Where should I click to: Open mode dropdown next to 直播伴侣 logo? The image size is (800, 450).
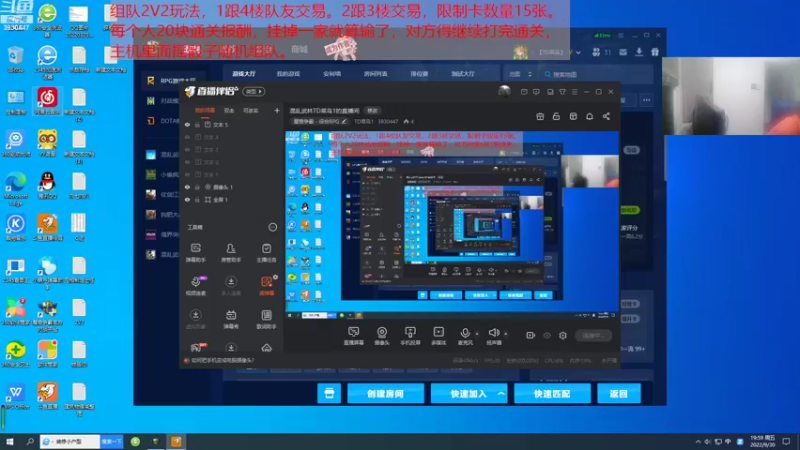coord(254,91)
